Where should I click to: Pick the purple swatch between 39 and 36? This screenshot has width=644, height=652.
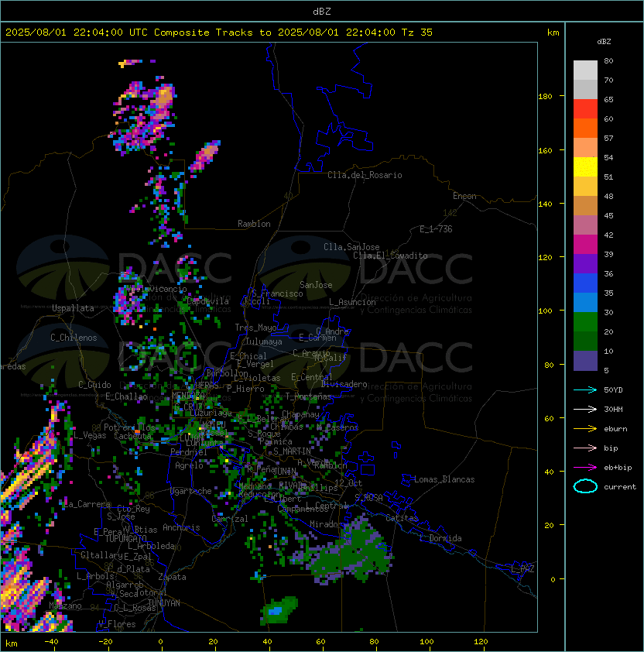point(585,263)
